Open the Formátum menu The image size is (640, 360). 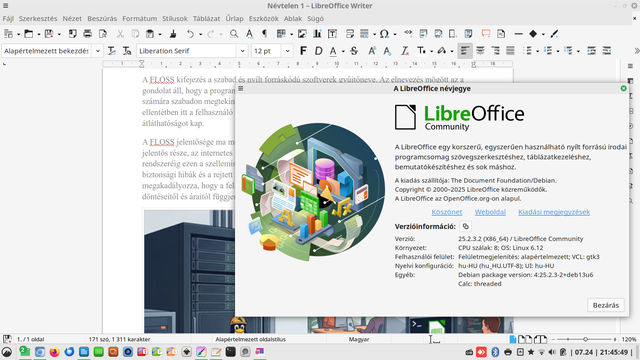click(x=140, y=18)
